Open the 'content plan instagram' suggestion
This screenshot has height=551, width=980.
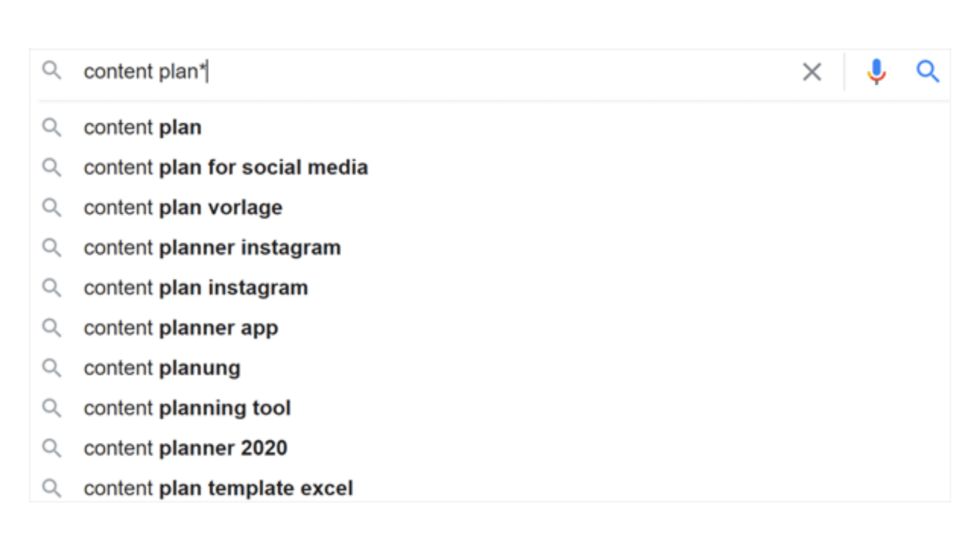490,288
